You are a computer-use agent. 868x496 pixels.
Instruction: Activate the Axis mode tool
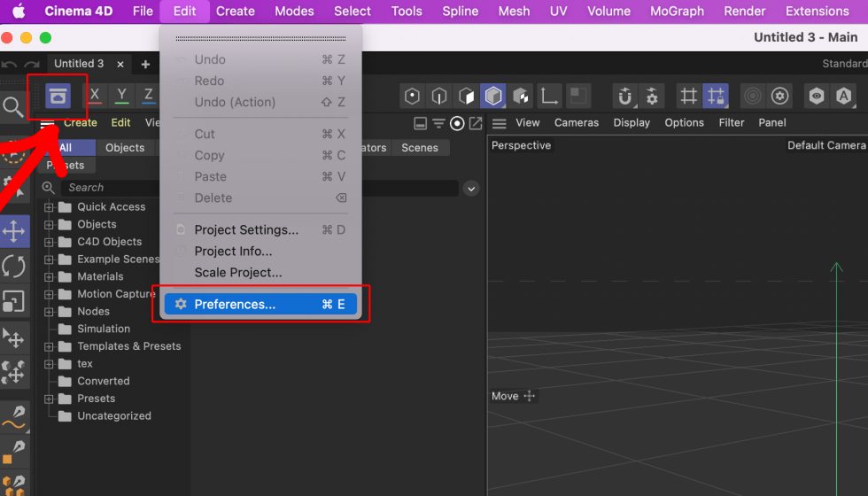pyautogui.click(x=549, y=97)
